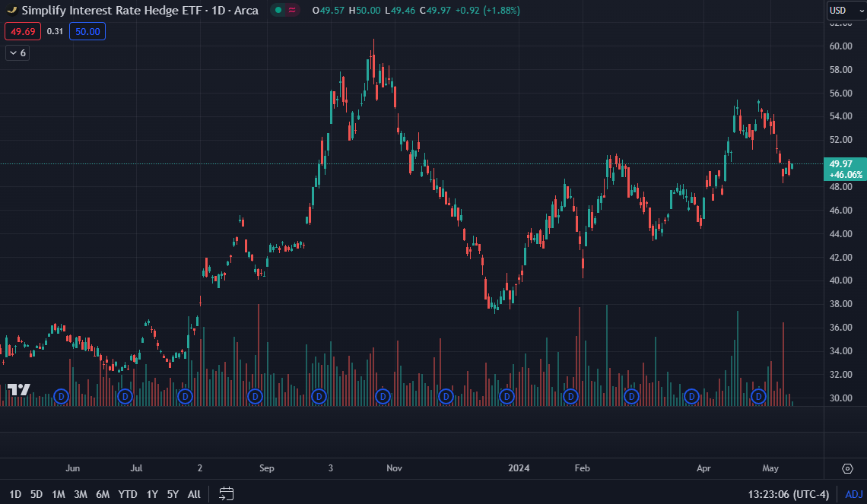
Task: Switch to the 1M time range
Action: [x=58, y=494]
